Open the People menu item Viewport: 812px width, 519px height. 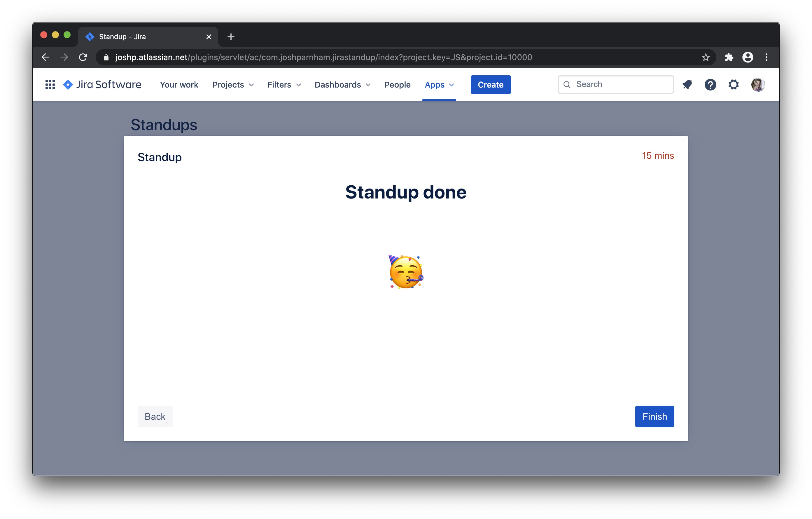[397, 85]
